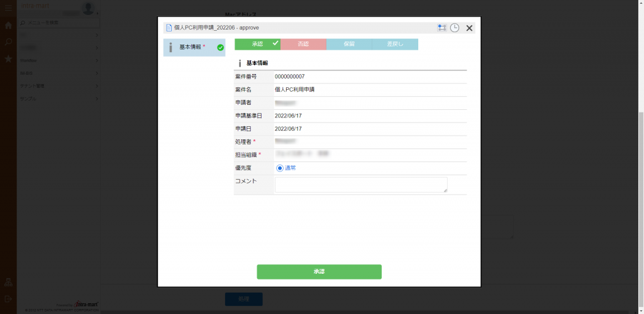Click the document icon beside the dialog title

[x=169, y=28]
